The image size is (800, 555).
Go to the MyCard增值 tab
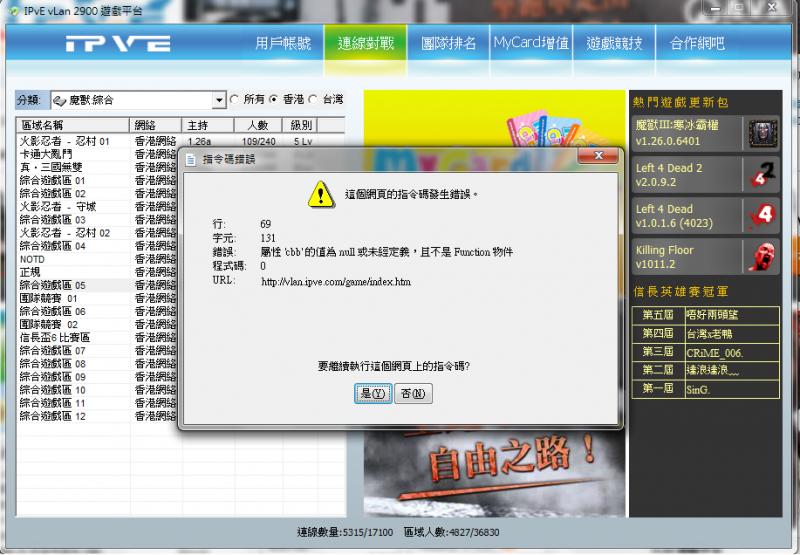click(531, 43)
